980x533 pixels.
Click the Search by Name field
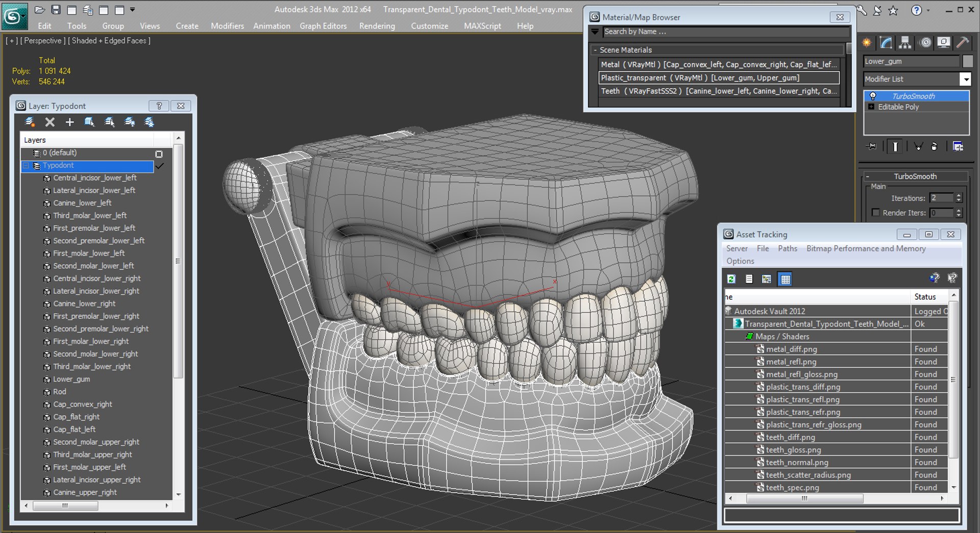click(x=726, y=32)
